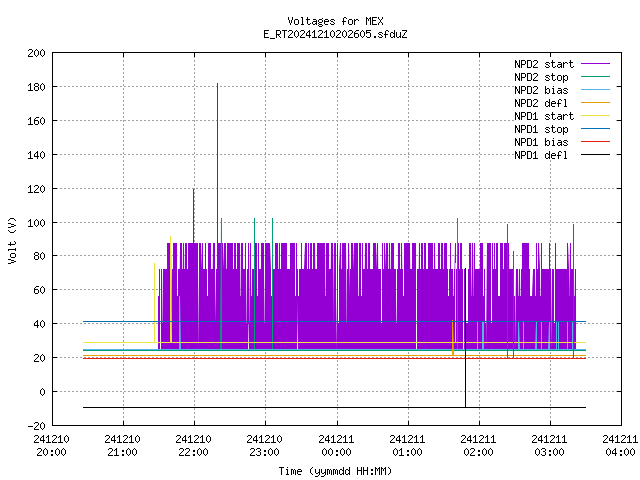Click the 'NPD1 start' legend label
The width and height of the screenshot is (640, 480).
click(544, 116)
